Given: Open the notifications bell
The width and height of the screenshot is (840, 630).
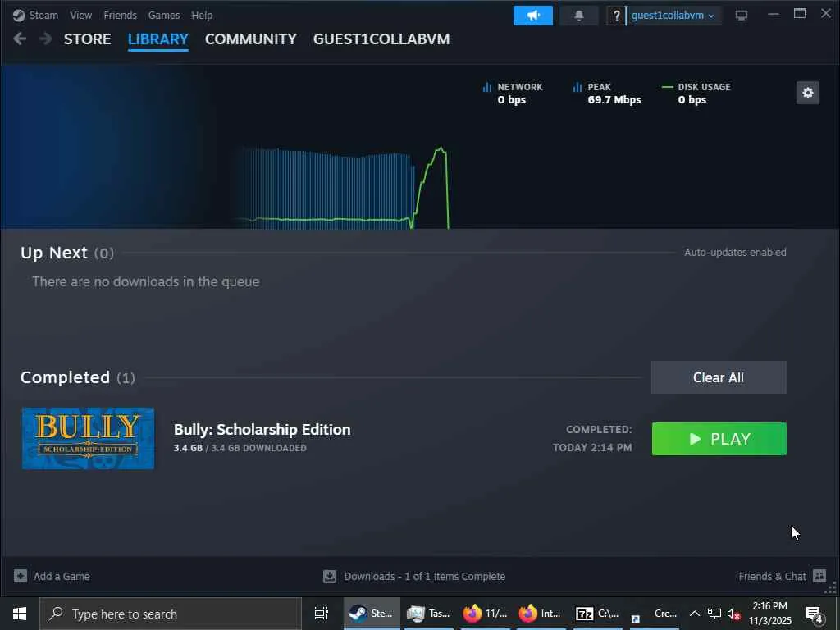Looking at the screenshot, I should 579,16.
